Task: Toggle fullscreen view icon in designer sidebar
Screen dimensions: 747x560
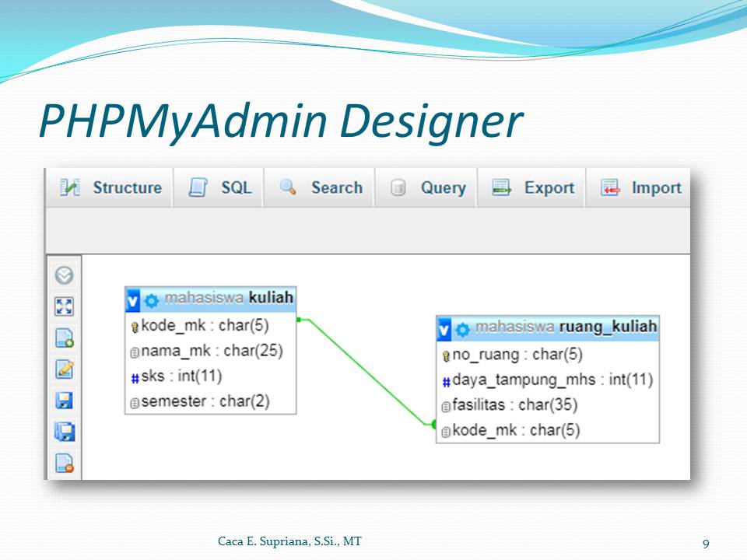Action: pos(65,306)
